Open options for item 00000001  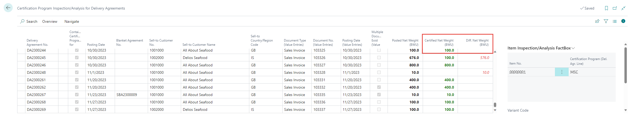[562, 72]
